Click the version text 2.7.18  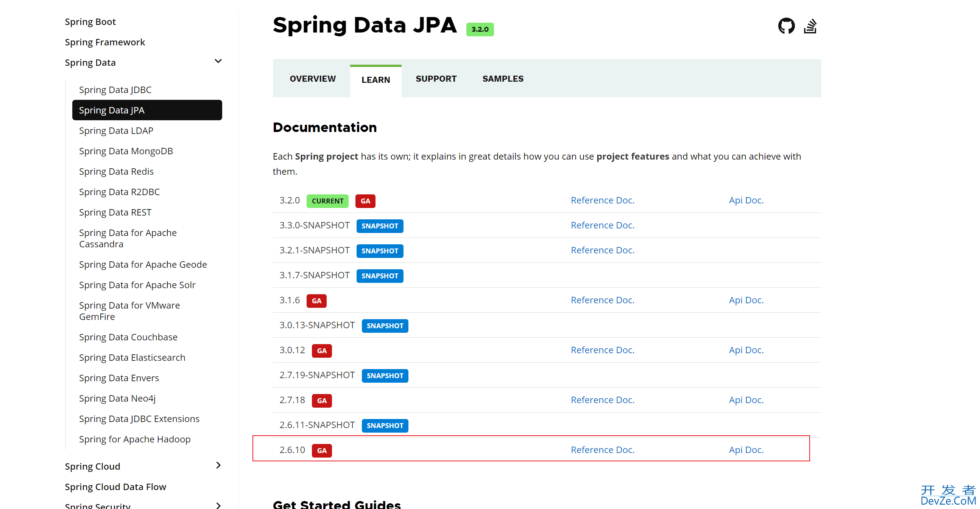pyautogui.click(x=292, y=400)
